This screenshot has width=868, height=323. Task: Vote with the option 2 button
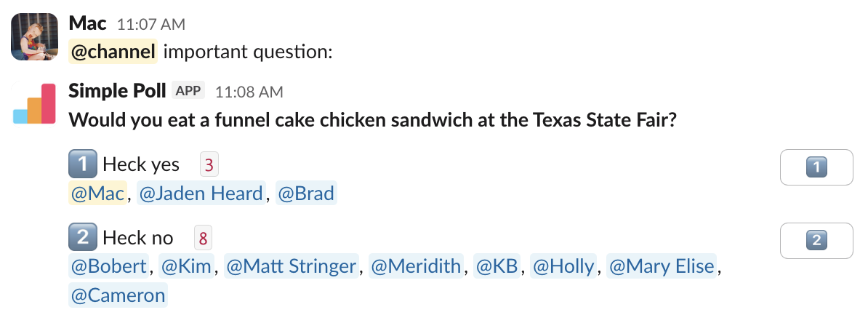click(816, 240)
